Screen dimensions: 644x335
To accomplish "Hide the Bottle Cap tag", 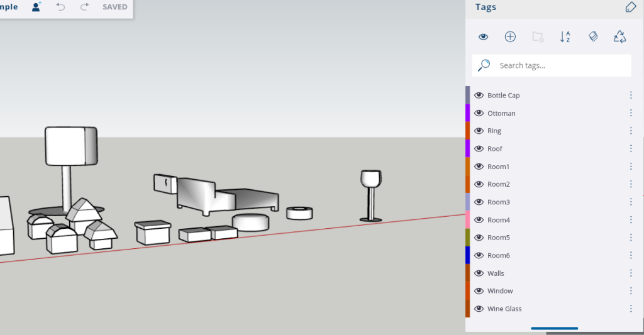I will pyautogui.click(x=479, y=96).
